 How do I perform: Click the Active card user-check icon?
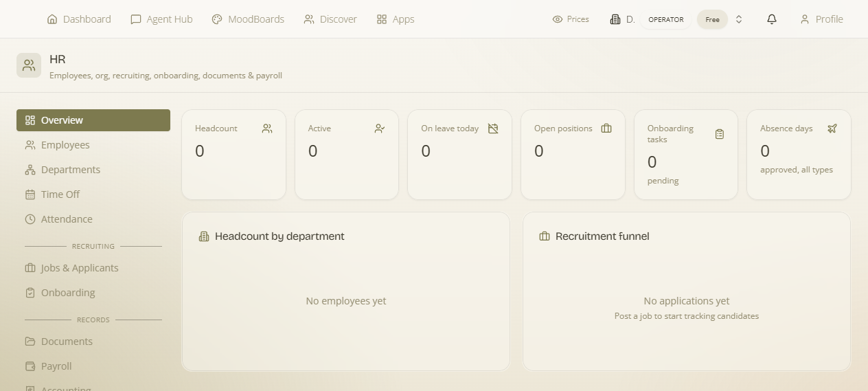point(380,129)
